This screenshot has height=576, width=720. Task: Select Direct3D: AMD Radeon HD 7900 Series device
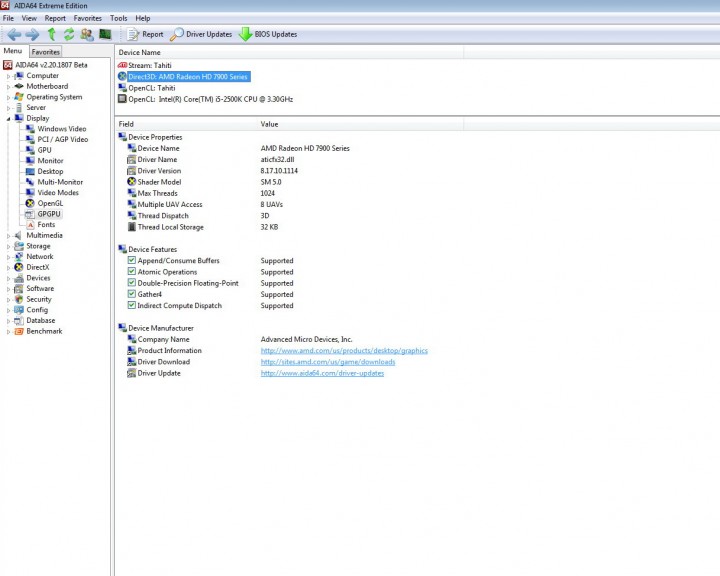coord(188,77)
